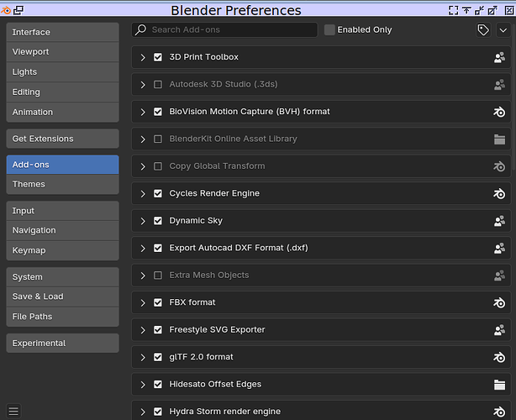Open the hamburger menu at bottom left

tap(13, 411)
